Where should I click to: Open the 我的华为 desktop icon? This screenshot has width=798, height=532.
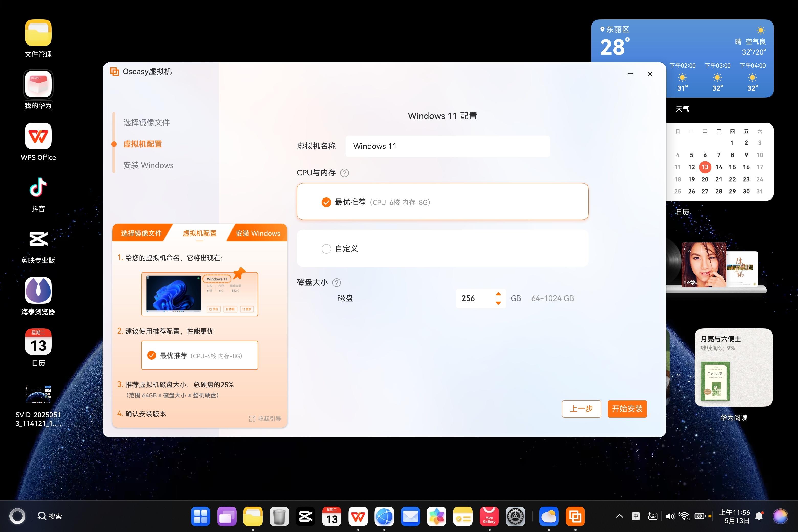[38, 84]
